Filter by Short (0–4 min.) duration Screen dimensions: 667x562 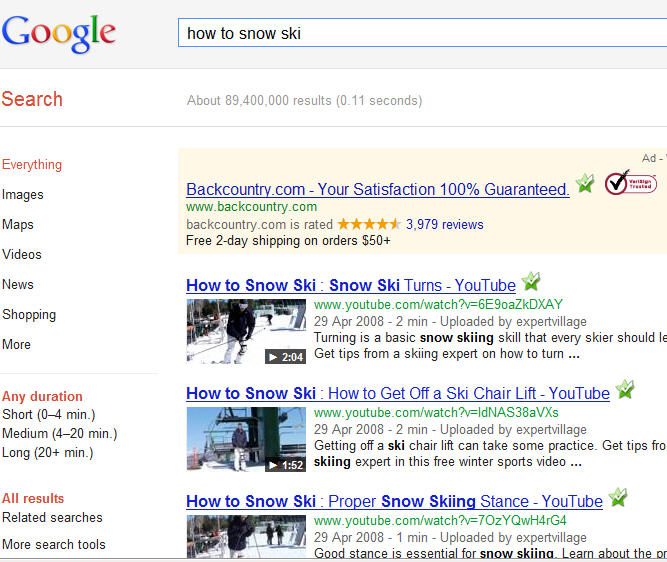[x=48, y=414]
